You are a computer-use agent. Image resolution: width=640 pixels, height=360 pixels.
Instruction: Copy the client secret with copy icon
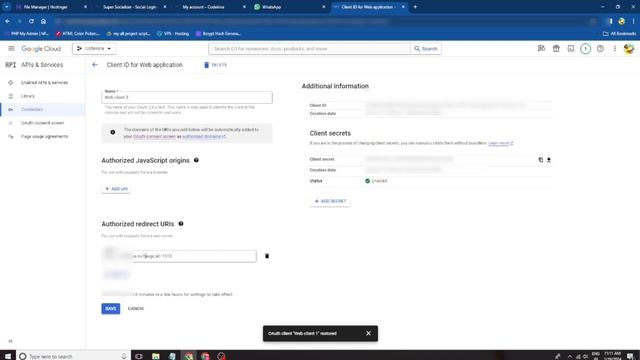[541, 160]
